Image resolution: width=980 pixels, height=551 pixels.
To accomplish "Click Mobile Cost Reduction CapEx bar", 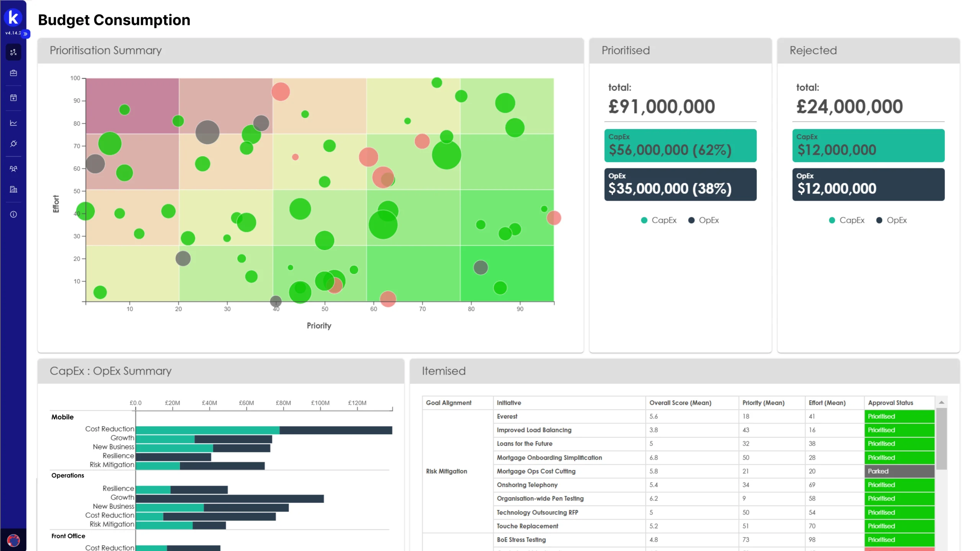I will pos(207,430).
